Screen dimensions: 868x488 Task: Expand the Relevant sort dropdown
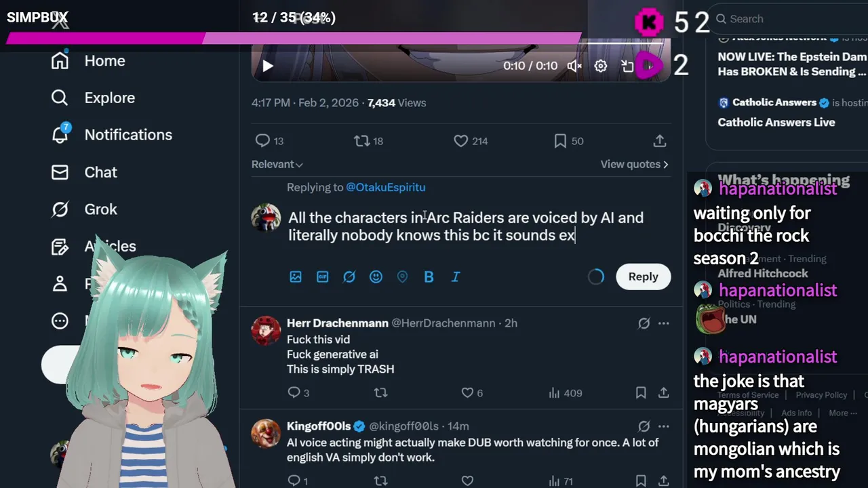click(x=277, y=164)
